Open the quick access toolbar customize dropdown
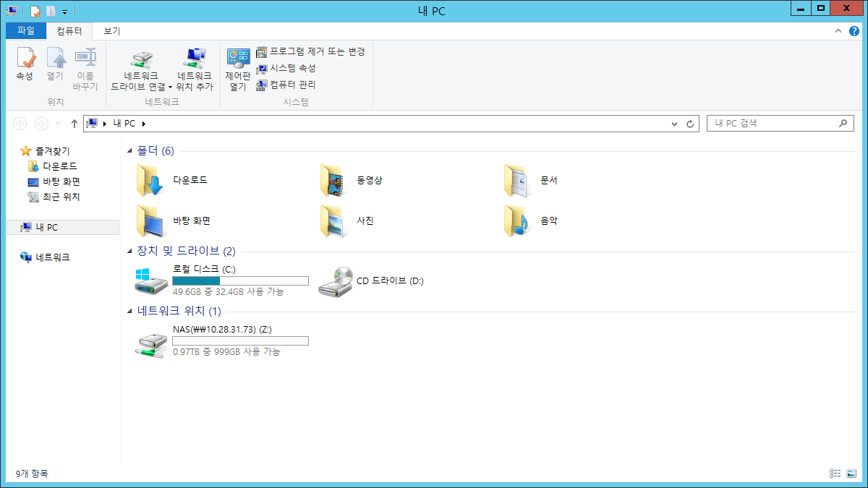This screenshot has height=488, width=868. [x=64, y=12]
